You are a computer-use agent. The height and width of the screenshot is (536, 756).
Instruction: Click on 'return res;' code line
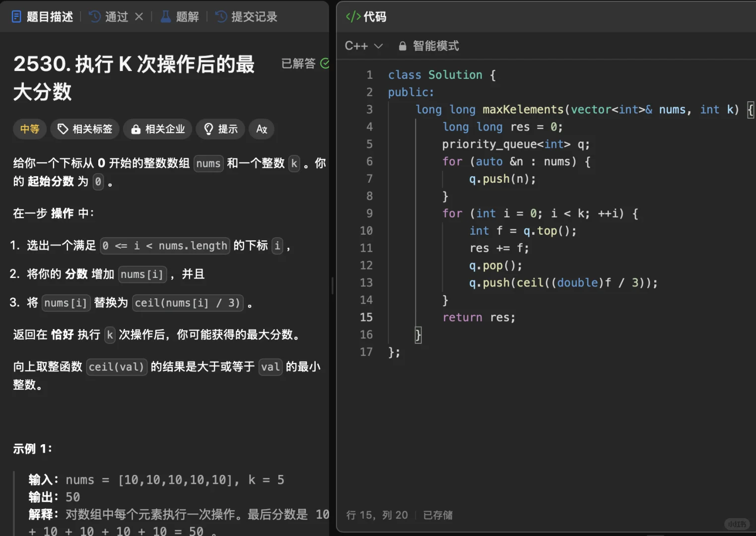(x=479, y=317)
